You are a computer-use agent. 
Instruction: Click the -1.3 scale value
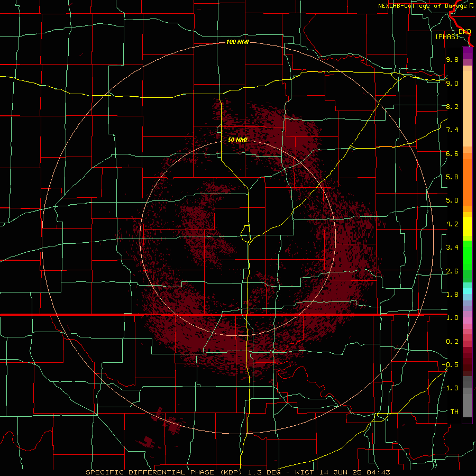(x=450, y=388)
